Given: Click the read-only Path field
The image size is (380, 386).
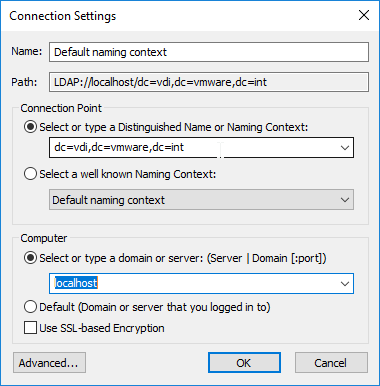Looking at the screenshot, I should [x=209, y=82].
